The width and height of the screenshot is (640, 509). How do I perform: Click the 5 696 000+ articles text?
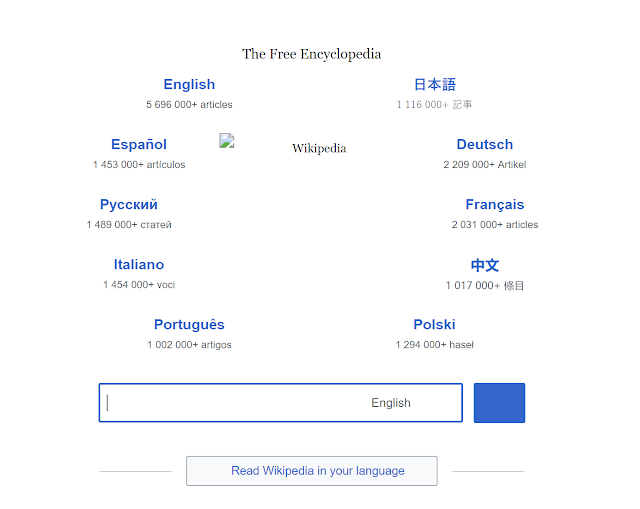click(189, 105)
